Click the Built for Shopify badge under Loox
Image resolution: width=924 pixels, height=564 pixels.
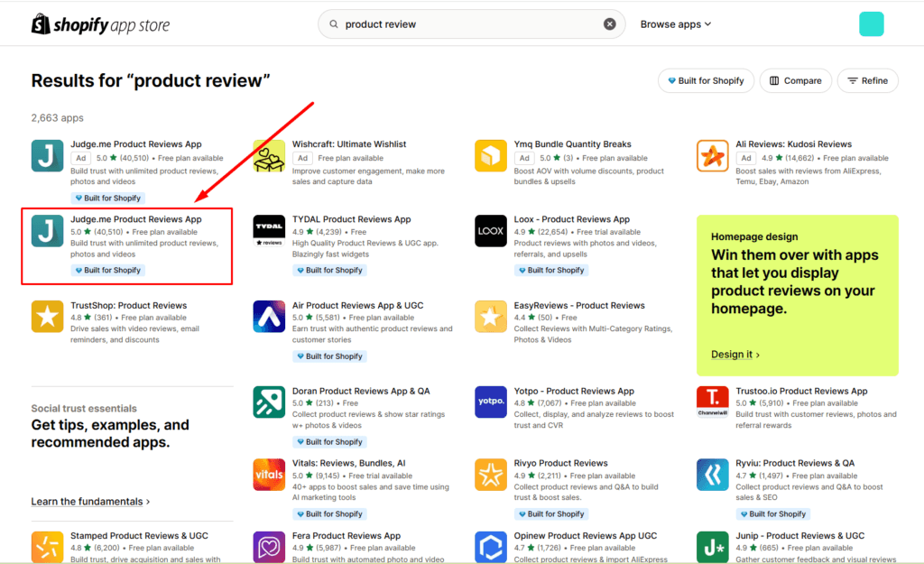[551, 270]
